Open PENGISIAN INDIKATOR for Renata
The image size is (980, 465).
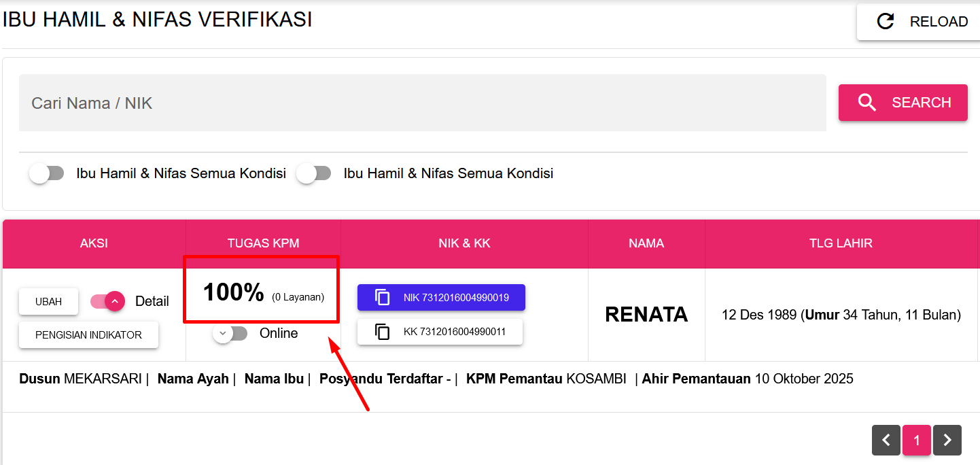(x=88, y=335)
